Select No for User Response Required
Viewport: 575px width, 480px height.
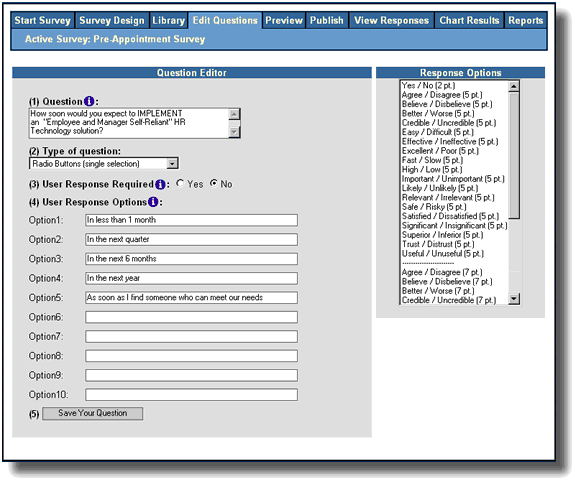(213, 183)
